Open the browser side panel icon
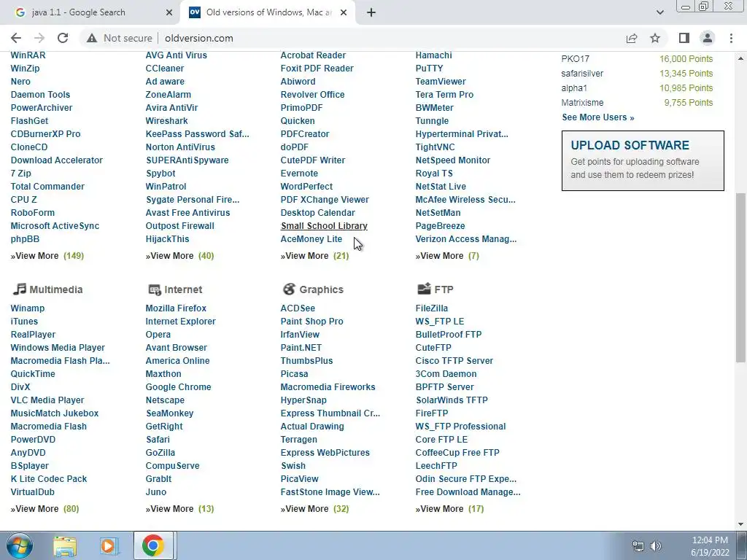 pyautogui.click(x=684, y=38)
